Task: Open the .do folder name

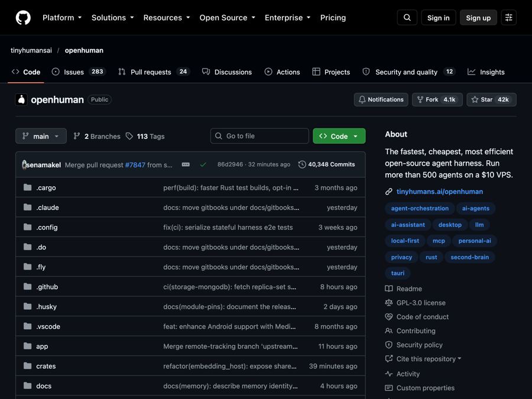Action: (41, 247)
